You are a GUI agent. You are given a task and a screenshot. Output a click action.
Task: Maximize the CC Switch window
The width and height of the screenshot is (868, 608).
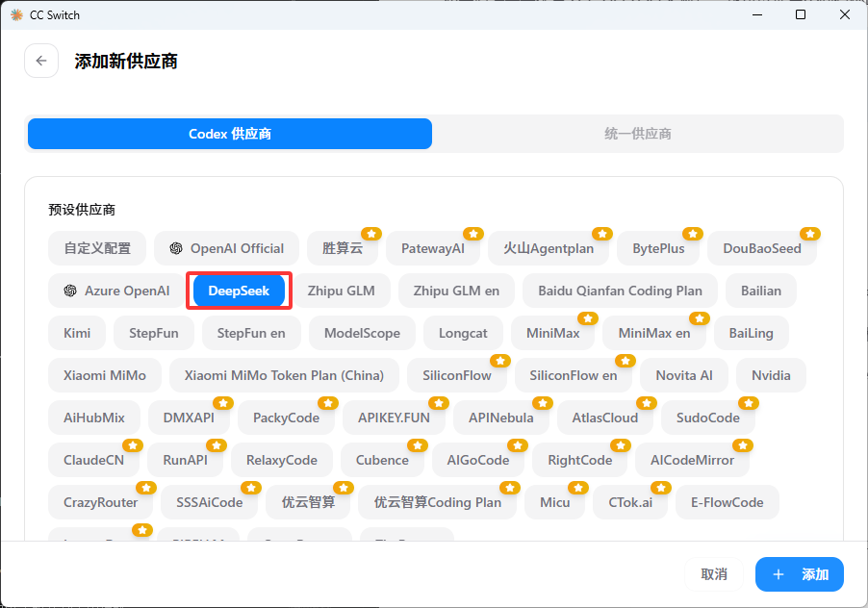coord(801,15)
